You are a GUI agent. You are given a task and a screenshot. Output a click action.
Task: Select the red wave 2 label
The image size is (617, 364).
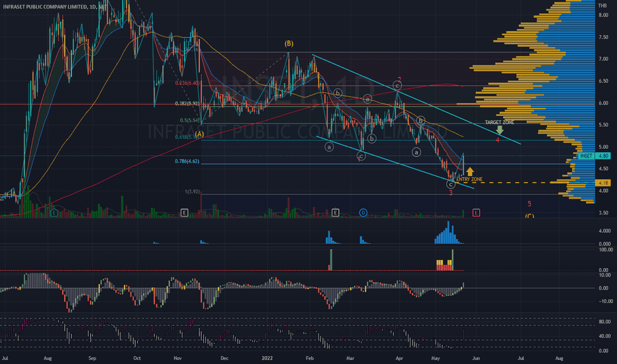(x=399, y=79)
